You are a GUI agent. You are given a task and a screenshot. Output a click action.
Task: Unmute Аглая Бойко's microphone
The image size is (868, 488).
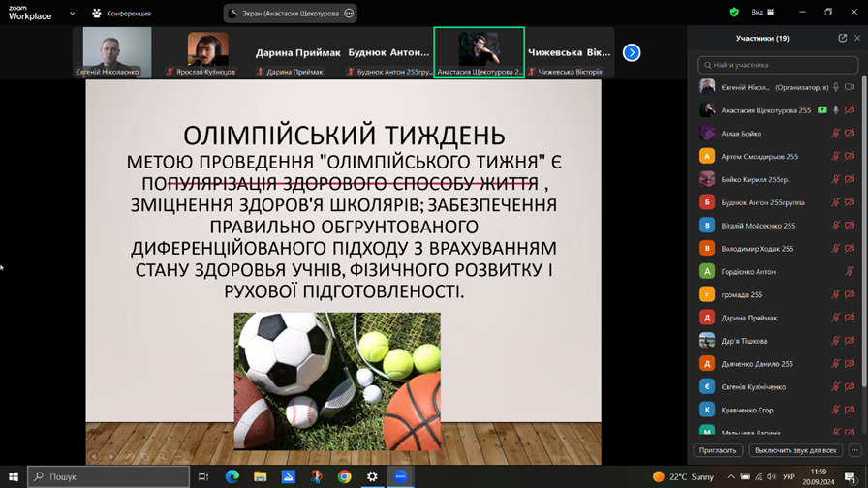tap(835, 134)
